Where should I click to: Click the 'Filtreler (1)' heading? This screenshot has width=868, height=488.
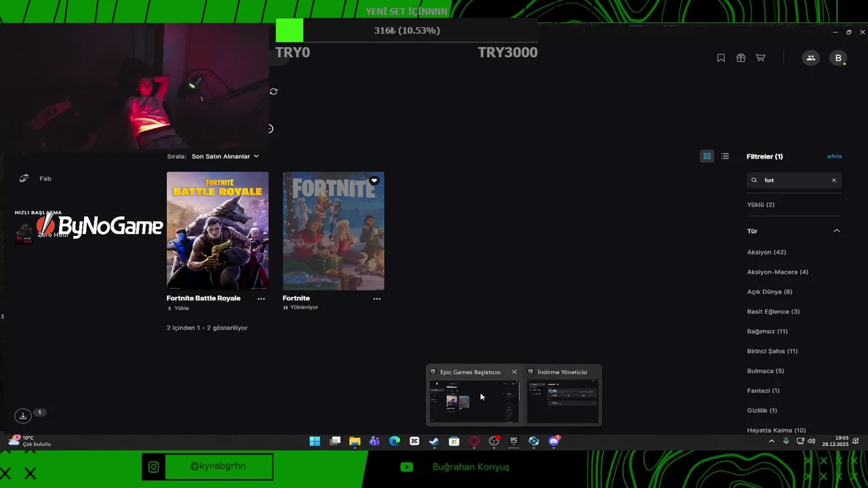765,157
